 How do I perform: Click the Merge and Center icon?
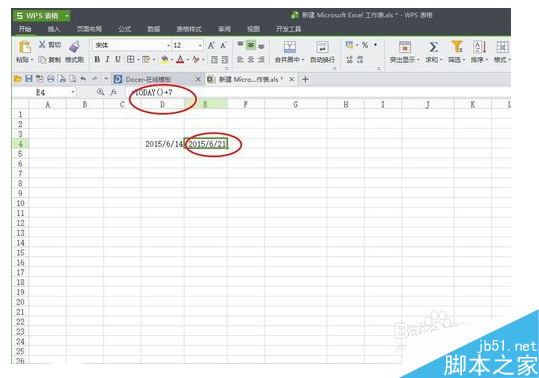click(x=289, y=47)
